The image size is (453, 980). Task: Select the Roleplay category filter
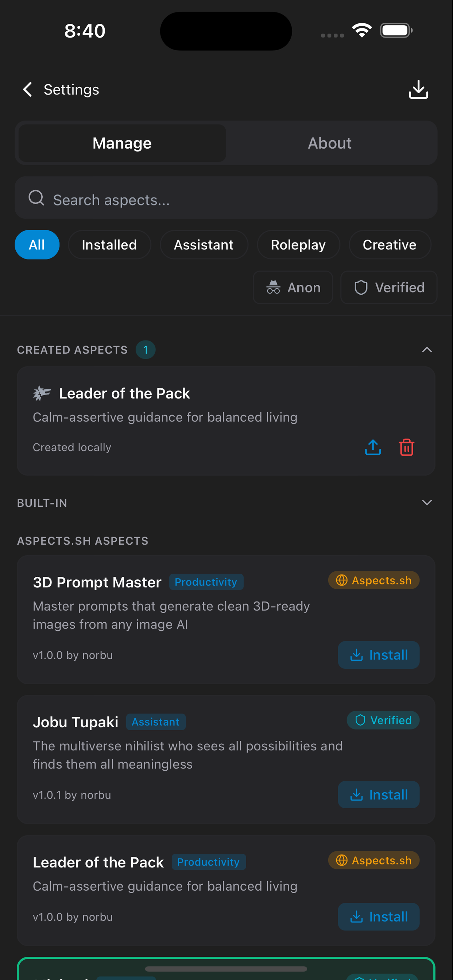(298, 245)
